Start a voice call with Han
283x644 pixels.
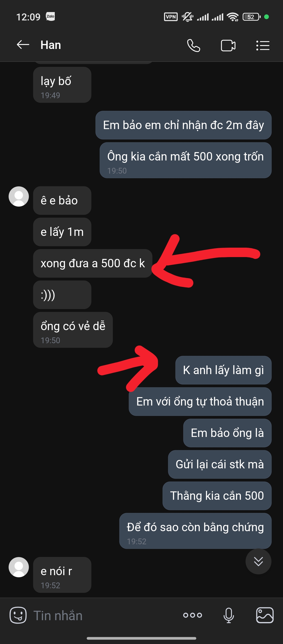[194, 46]
